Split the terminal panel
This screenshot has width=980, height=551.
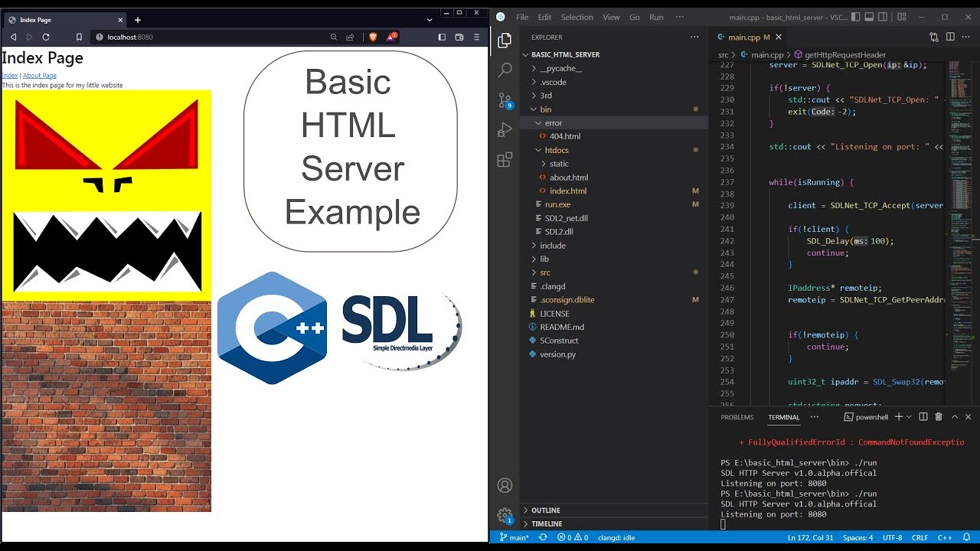[923, 417]
